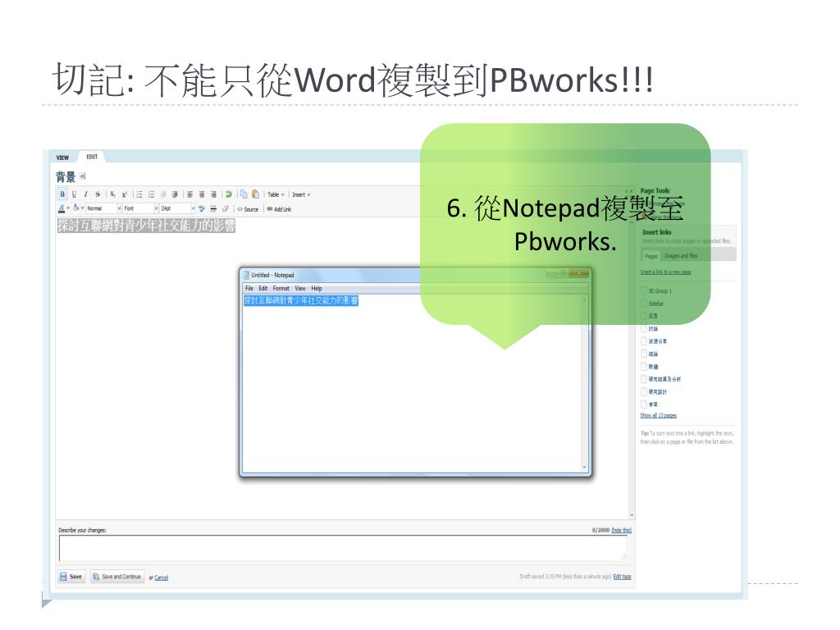The width and height of the screenshot is (840, 630).
Task: Insert a numbered list
Action: coord(151,194)
